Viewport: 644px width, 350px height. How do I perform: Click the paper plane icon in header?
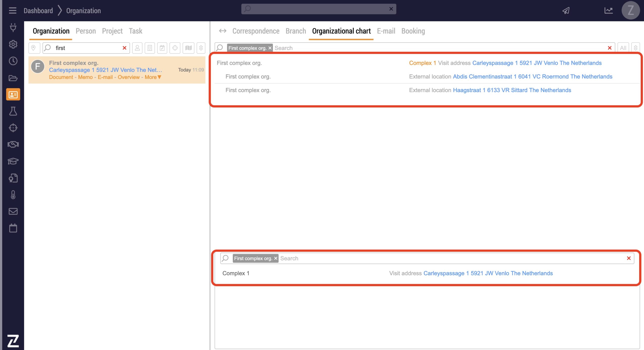point(566,11)
